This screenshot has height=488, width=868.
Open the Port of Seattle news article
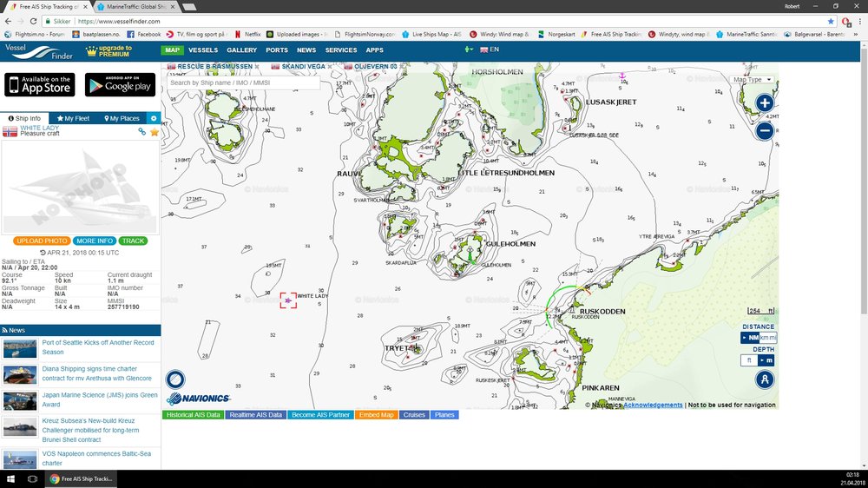click(x=98, y=347)
